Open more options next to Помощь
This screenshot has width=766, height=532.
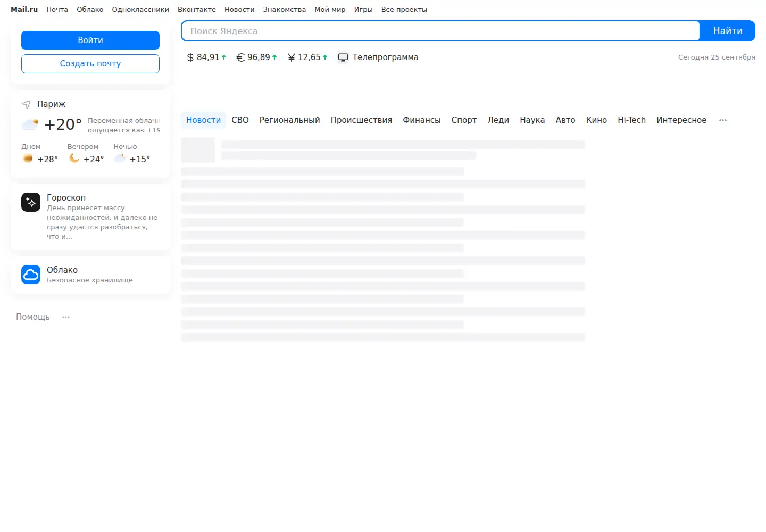point(66,317)
